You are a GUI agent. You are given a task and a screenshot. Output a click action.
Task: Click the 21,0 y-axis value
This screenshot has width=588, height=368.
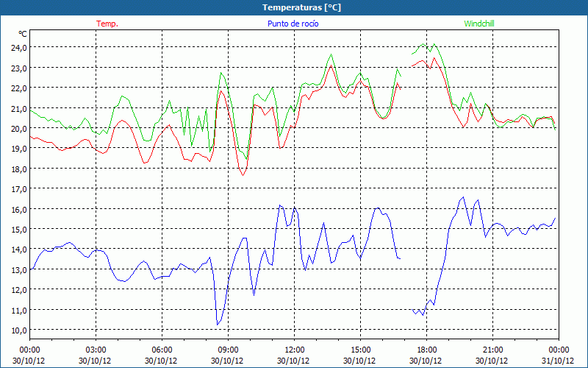[20, 108]
